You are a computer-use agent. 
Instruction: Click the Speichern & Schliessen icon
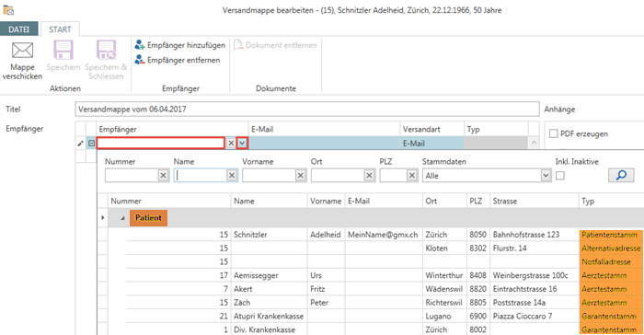106,50
